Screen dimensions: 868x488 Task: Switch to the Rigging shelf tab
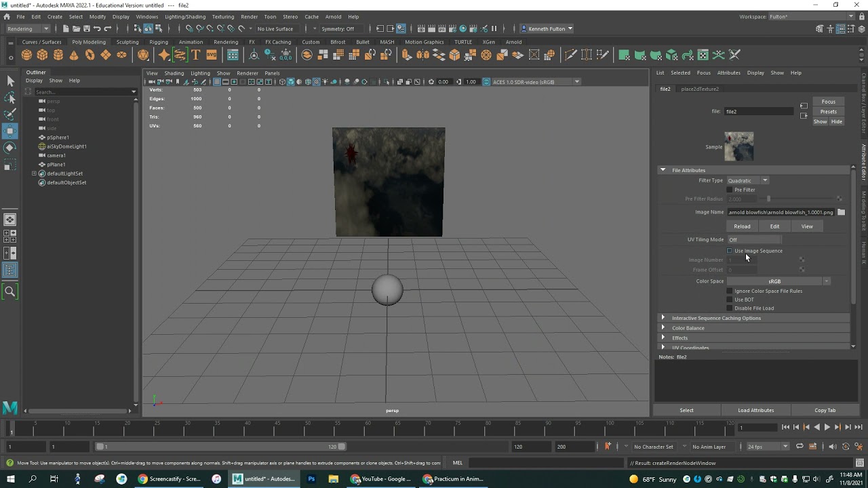[x=159, y=42]
